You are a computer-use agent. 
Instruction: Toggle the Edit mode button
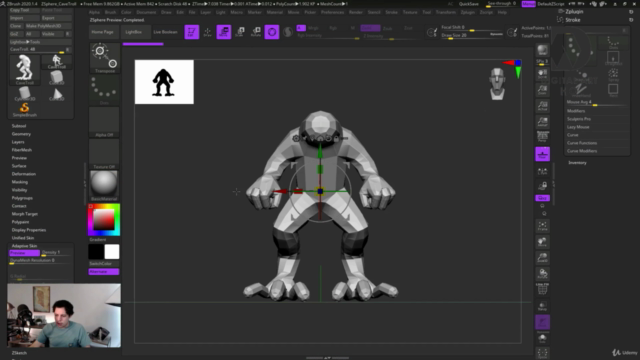pyautogui.click(x=191, y=32)
